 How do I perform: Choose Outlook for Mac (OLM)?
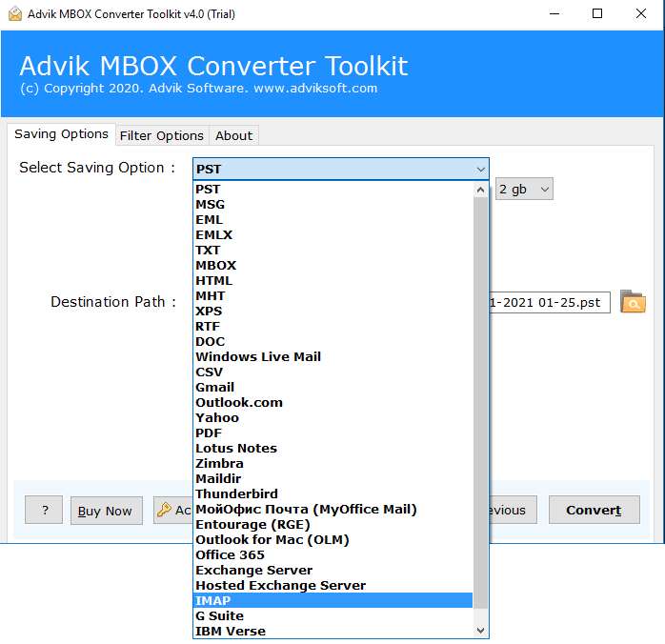point(332,540)
